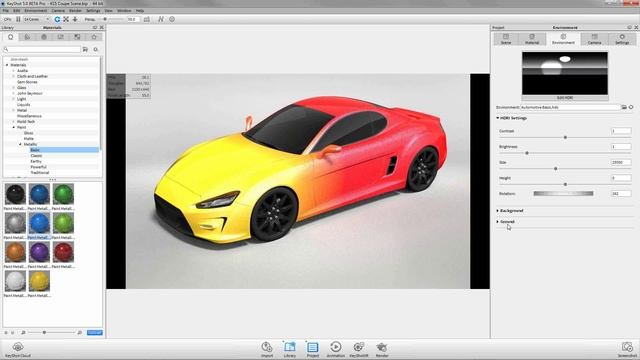Browse for environment file with folder icon
Image resolution: width=640 pixels, height=360 pixels.
(x=624, y=107)
